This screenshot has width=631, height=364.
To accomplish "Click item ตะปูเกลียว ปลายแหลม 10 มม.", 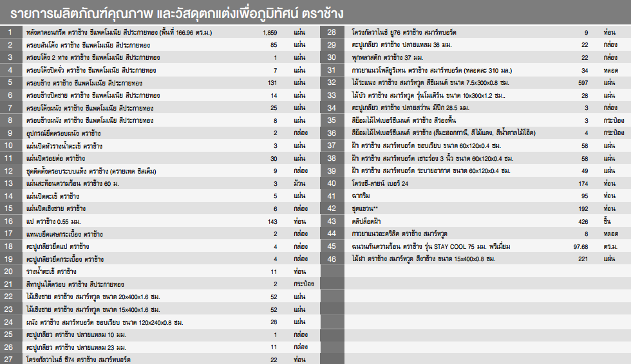I will coord(76,334).
